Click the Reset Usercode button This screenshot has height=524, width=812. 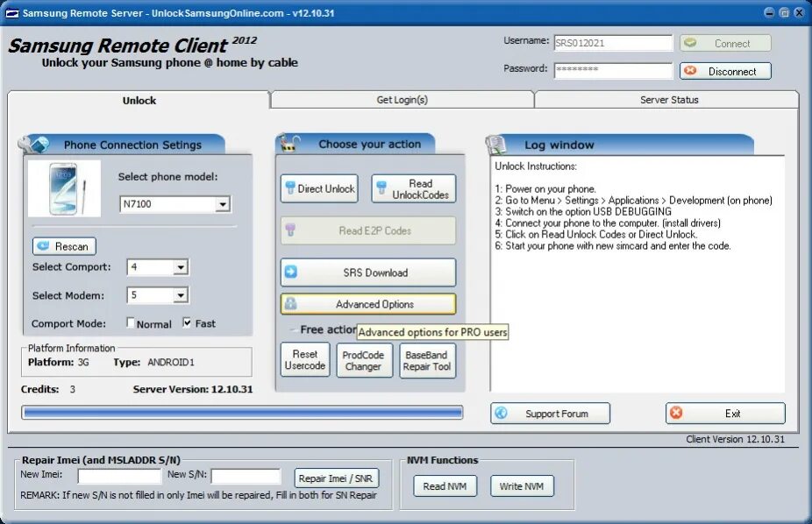point(305,360)
